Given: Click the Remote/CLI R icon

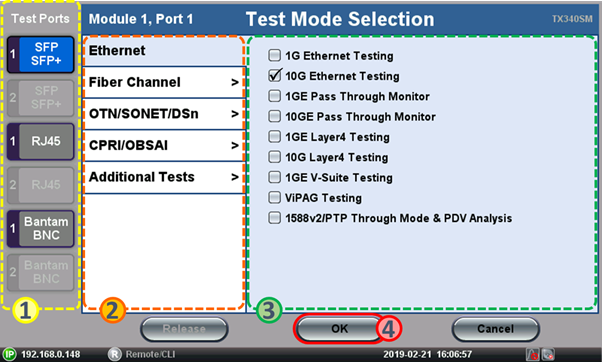Looking at the screenshot, I should coord(114,354).
